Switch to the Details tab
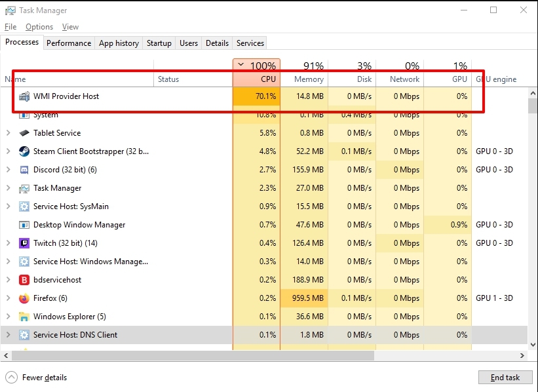Screen dimensions: 538x392 tap(217, 43)
